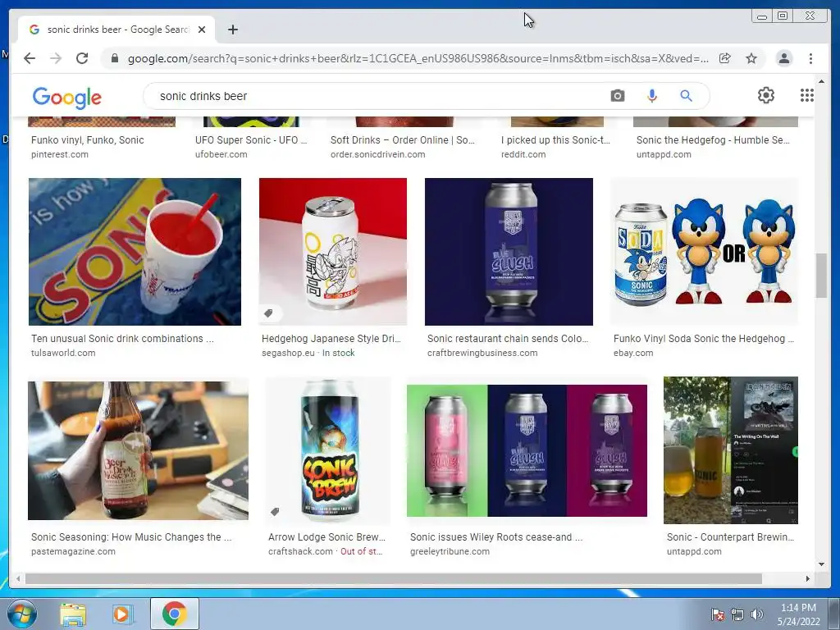Click pastemagazine.com source text

coord(73,551)
